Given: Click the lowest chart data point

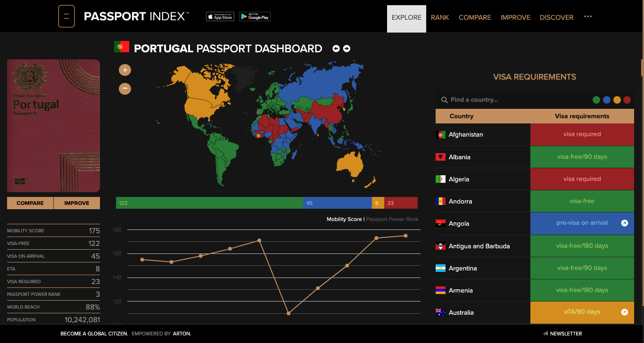Looking at the screenshot, I should coord(289,313).
